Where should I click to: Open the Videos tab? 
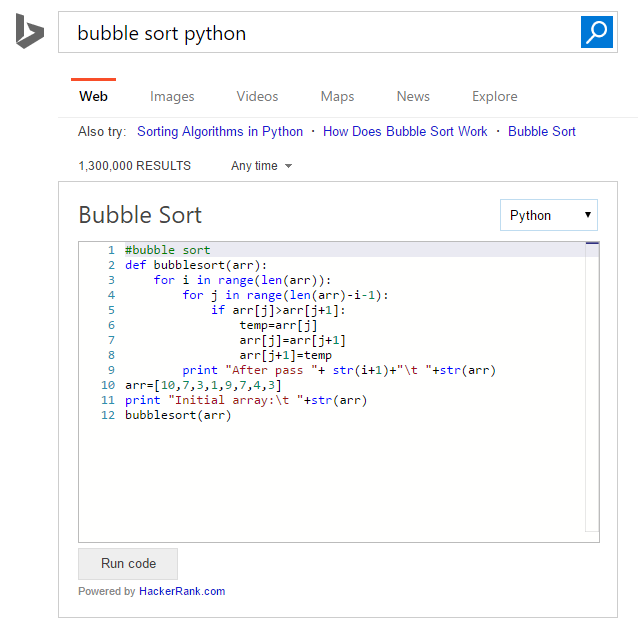257,97
